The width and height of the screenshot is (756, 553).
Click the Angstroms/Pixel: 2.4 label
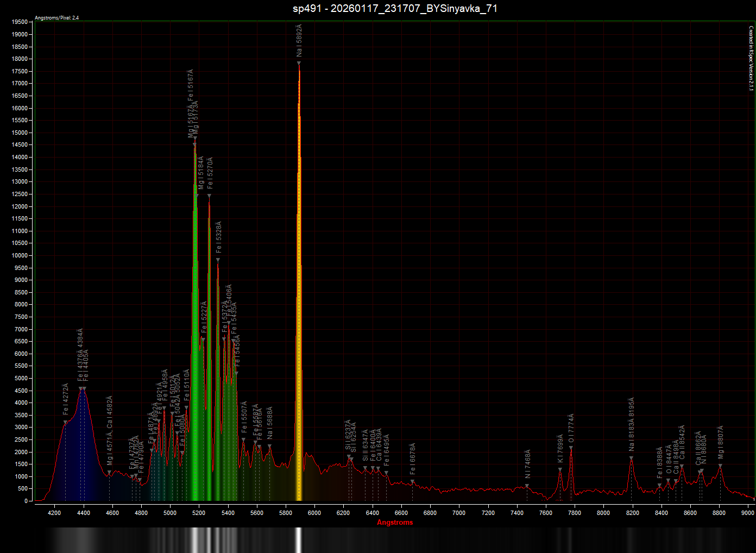[56, 18]
